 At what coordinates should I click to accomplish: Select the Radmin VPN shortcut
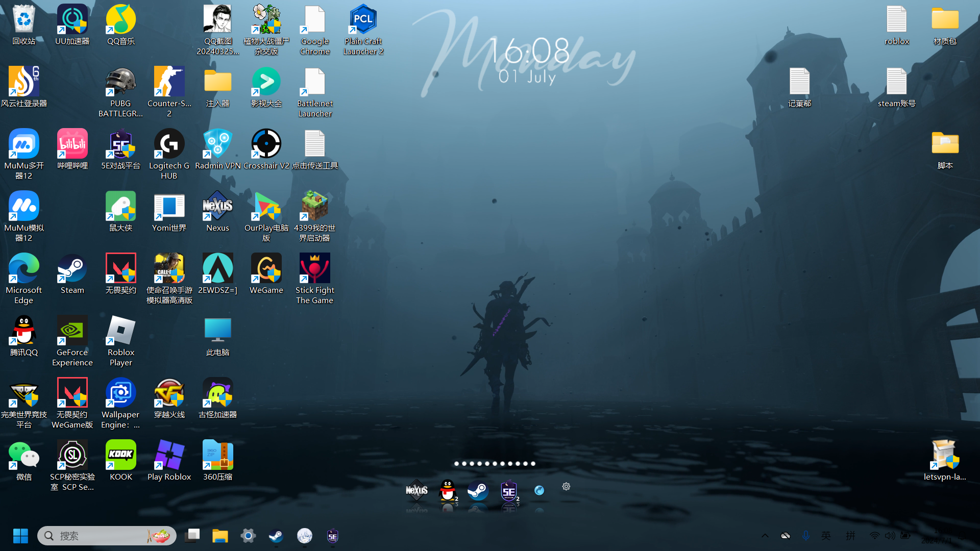click(218, 149)
